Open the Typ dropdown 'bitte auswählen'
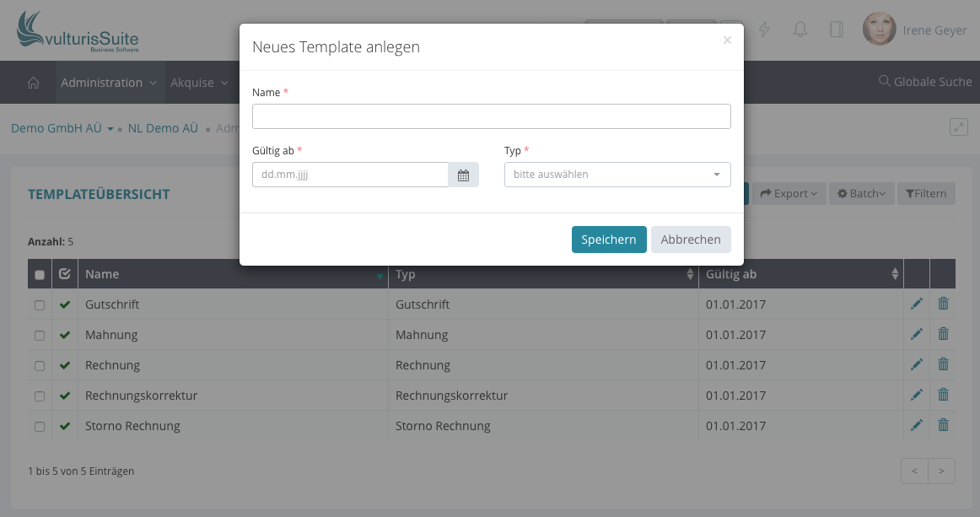Viewport: 980px width, 517px height. (x=617, y=175)
